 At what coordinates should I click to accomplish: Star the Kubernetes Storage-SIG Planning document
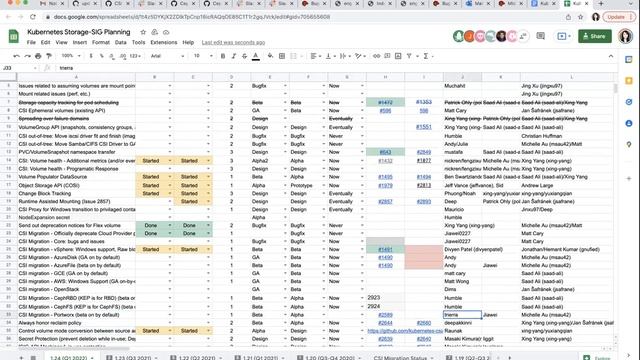pyautogui.click(x=143, y=32)
